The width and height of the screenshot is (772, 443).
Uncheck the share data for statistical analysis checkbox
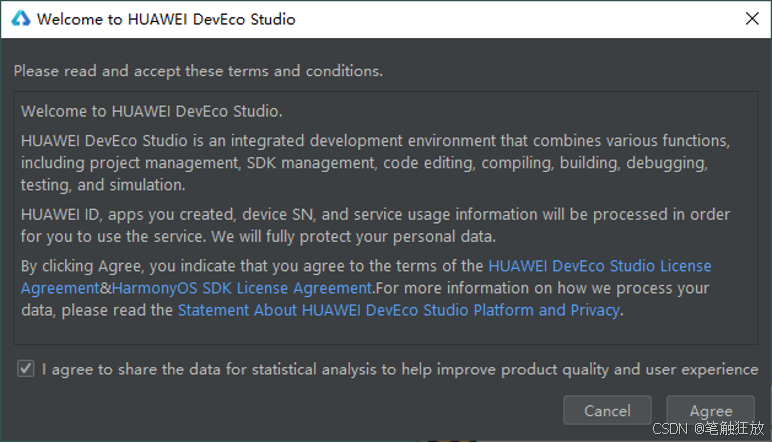click(x=26, y=369)
